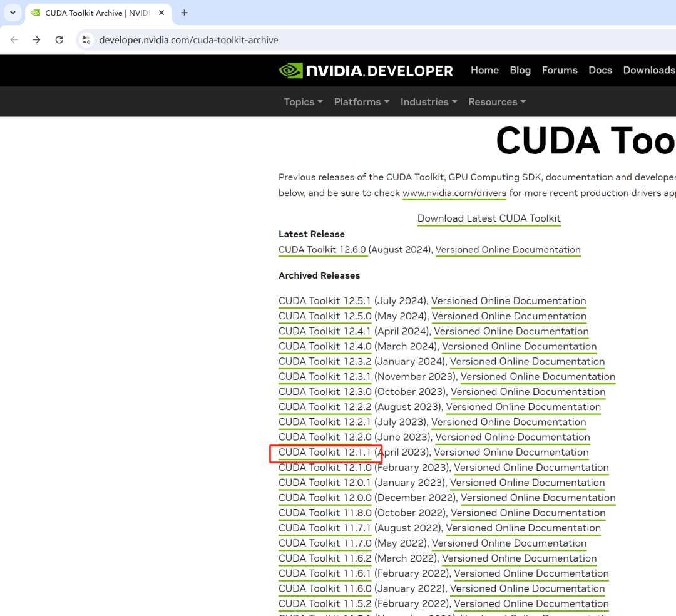The height and width of the screenshot is (616, 676).
Task: Click the browser back arrow
Action: 14,40
